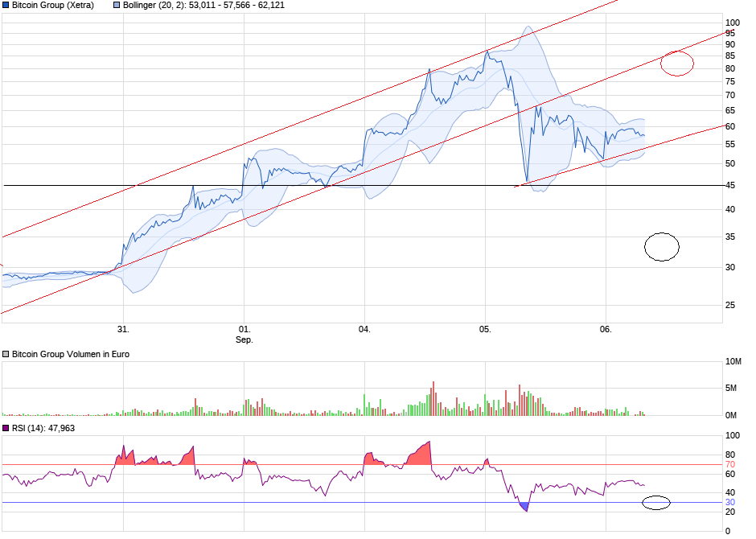Click the price axis value 75
Screen dimensions: 756x539
coord(730,82)
